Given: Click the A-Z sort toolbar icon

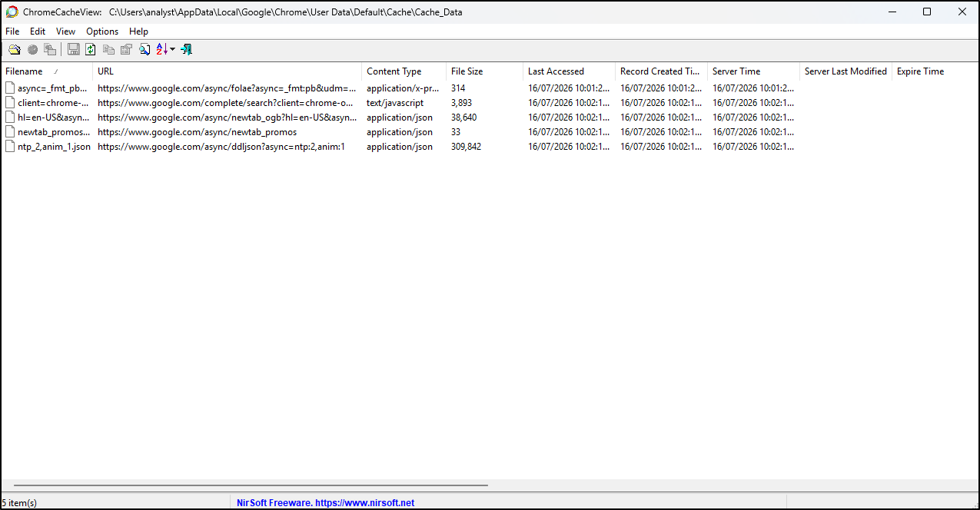Looking at the screenshot, I should [x=162, y=49].
